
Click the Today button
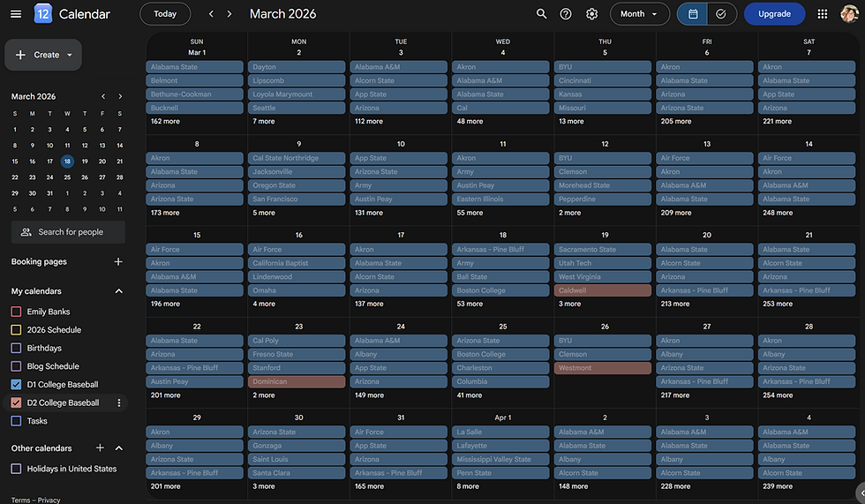click(165, 14)
